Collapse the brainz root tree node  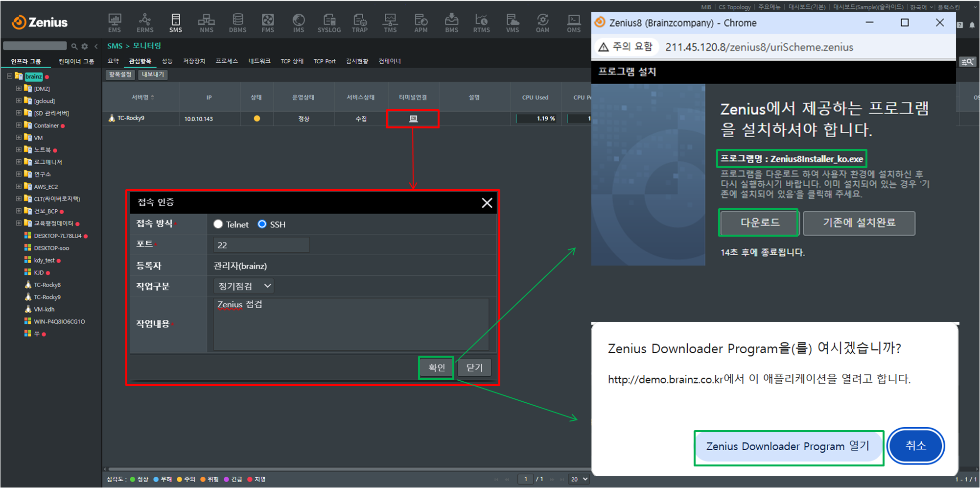point(9,76)
